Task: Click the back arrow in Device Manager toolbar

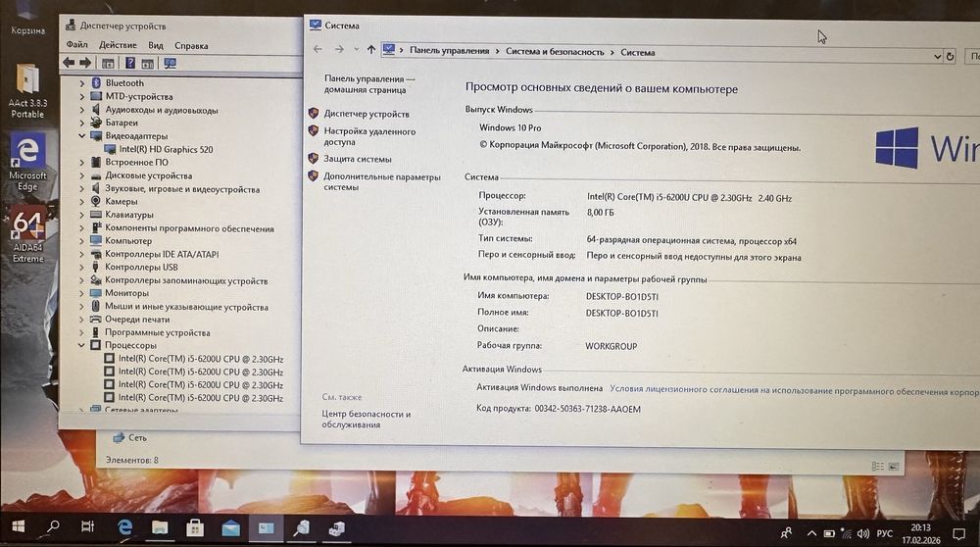Action: pos(69,63)
